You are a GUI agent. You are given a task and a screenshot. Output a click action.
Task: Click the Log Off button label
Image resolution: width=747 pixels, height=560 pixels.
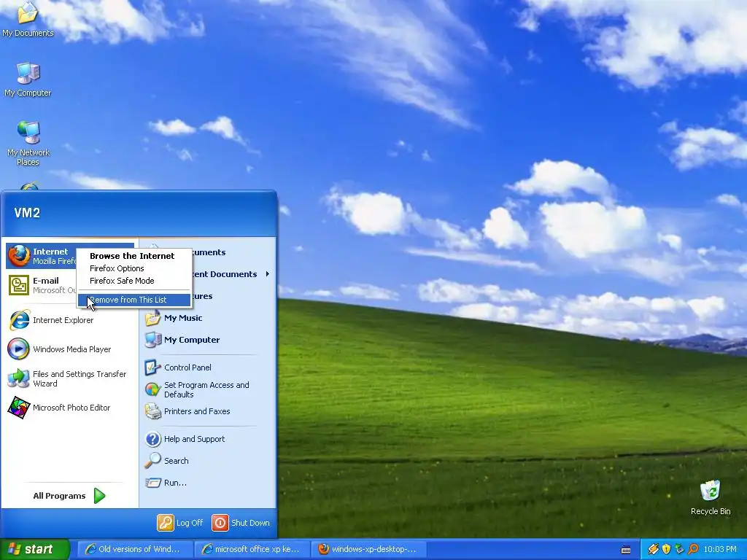pos(190,523)
